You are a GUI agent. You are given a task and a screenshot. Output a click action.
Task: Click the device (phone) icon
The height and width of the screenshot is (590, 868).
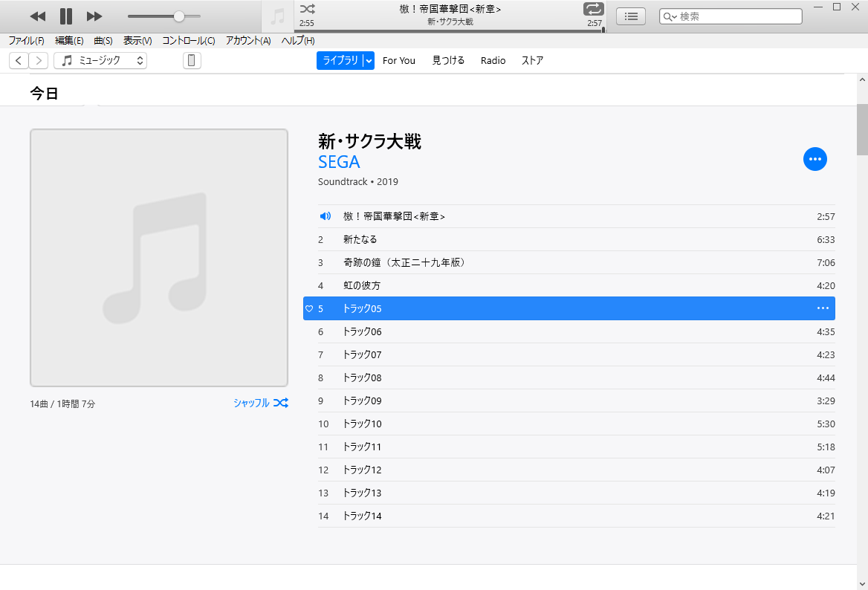(x=192, y=61)
